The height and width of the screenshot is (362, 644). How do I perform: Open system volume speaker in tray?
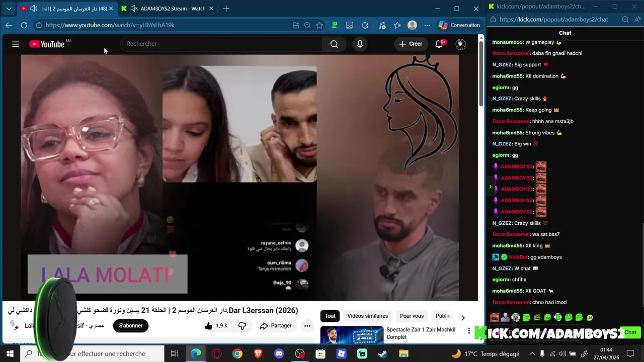(562, 353)
